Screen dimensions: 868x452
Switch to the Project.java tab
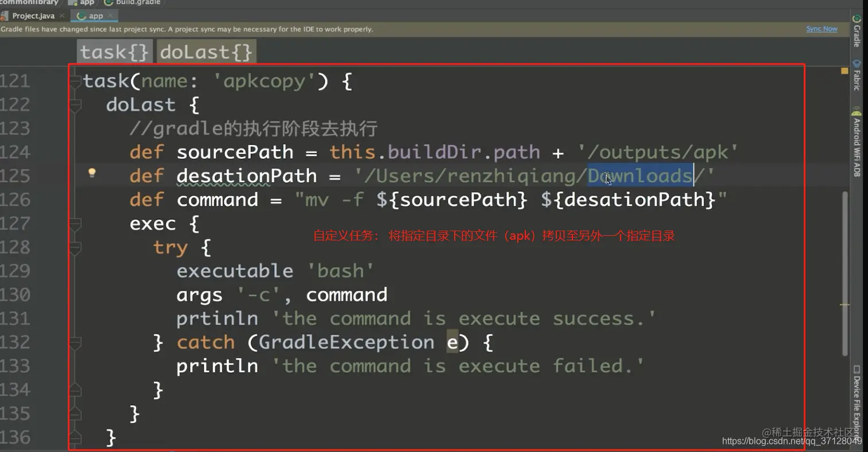point(33,16)
